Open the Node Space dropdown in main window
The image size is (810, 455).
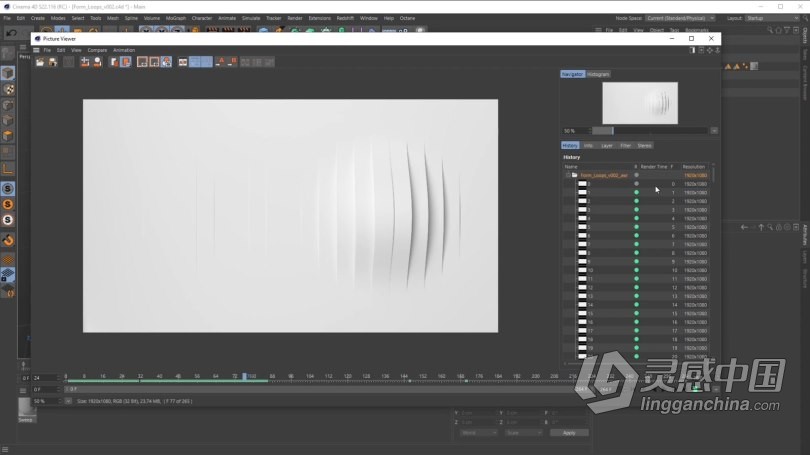680,18
